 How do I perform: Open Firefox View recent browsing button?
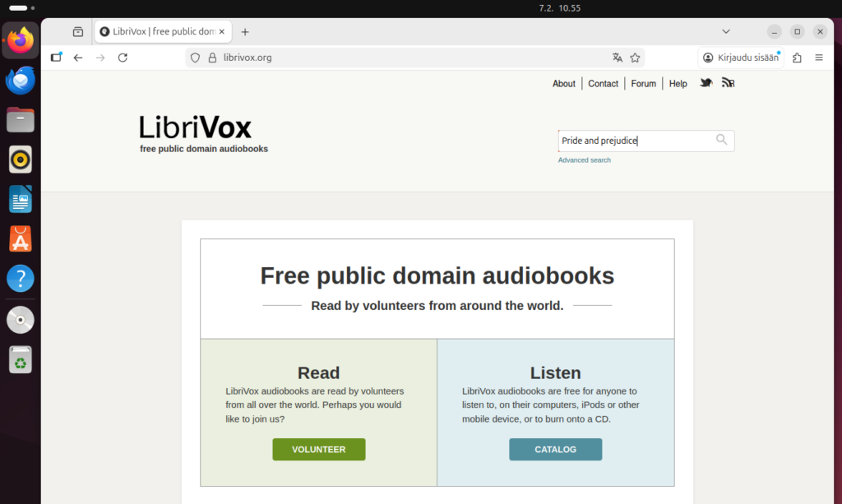(x=78, y=32)
